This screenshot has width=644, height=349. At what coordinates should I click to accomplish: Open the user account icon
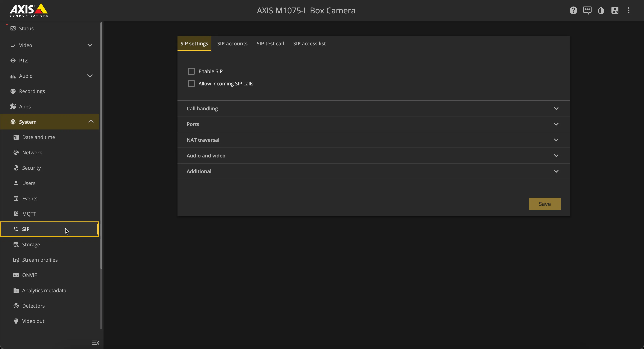pos(615,11)
